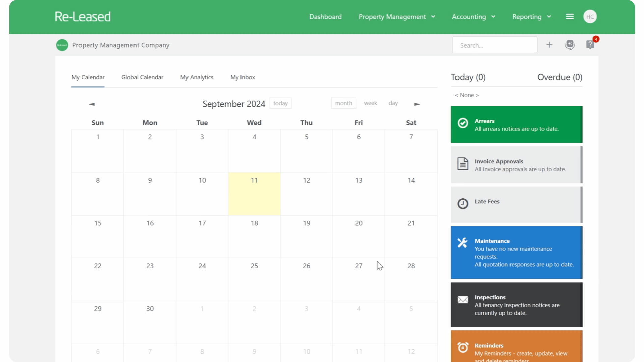Image resolution: width=644 pixels, height=362 pixels.
Task: Open the Today (0) heading
Action: pyautogui.click(x=468, y=77)
